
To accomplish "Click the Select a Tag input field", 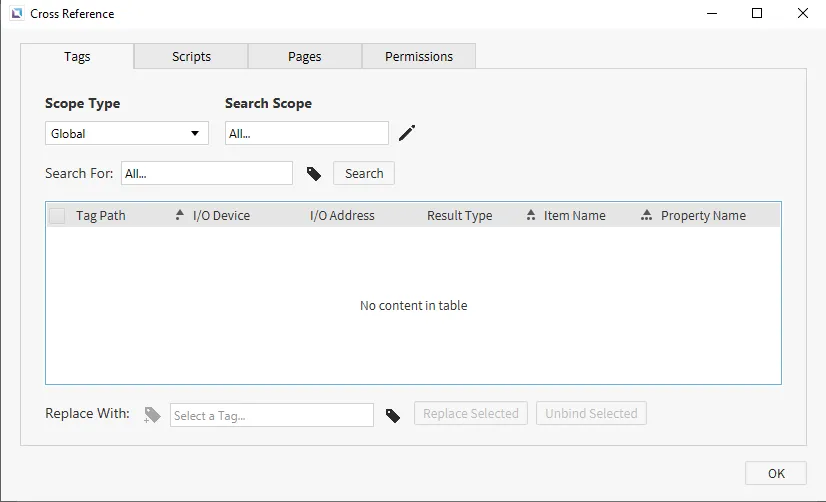I will [x=271, y=415].
